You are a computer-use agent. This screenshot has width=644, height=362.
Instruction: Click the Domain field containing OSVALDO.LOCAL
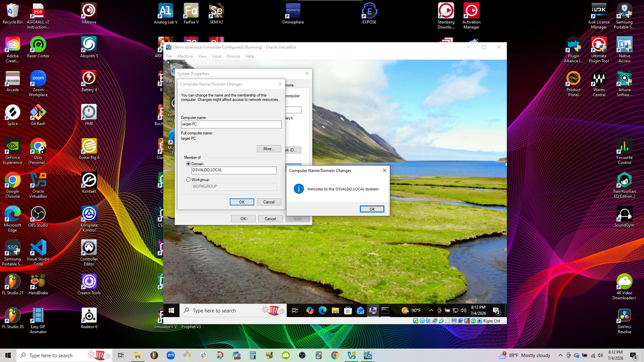234,170
